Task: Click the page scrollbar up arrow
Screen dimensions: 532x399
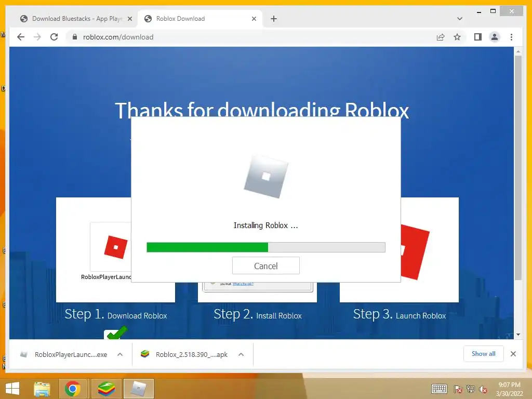Action: (518, 51)
